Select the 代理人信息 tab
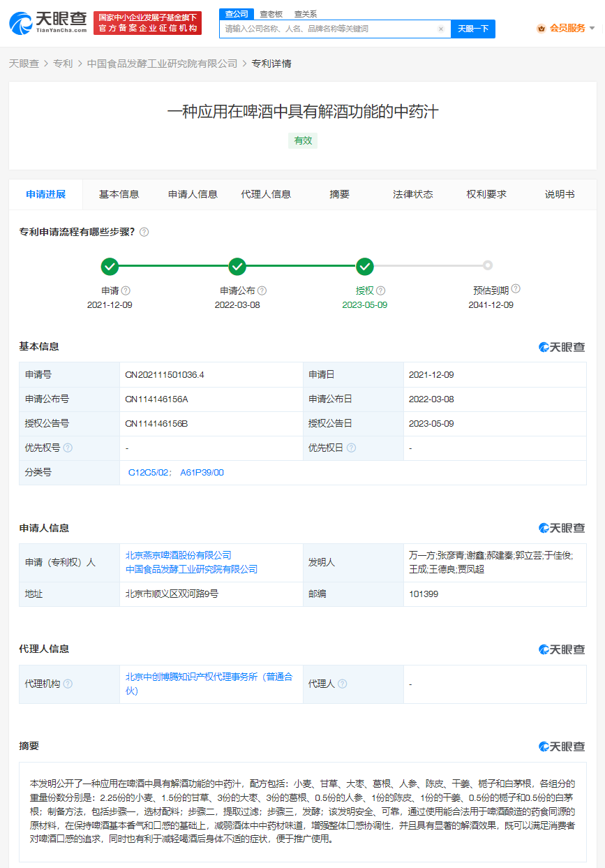This screenshot has height=868, width=605. coord(266,195)
